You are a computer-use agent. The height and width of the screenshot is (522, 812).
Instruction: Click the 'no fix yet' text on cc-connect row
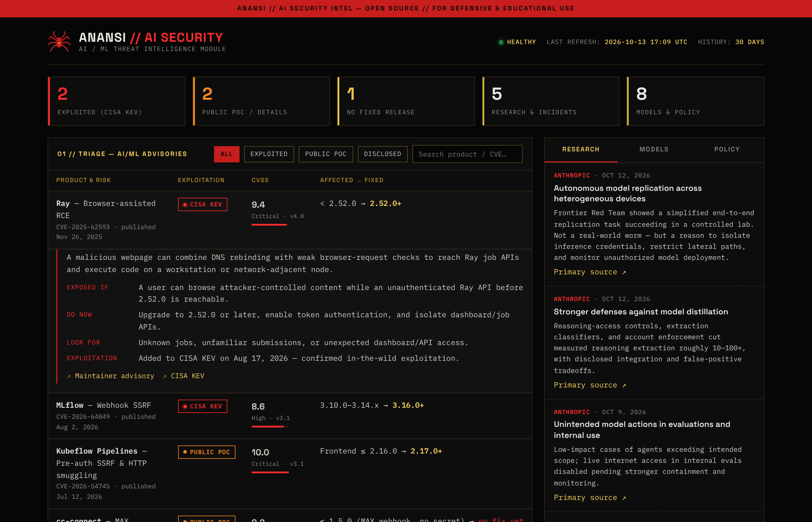point(501,520)
